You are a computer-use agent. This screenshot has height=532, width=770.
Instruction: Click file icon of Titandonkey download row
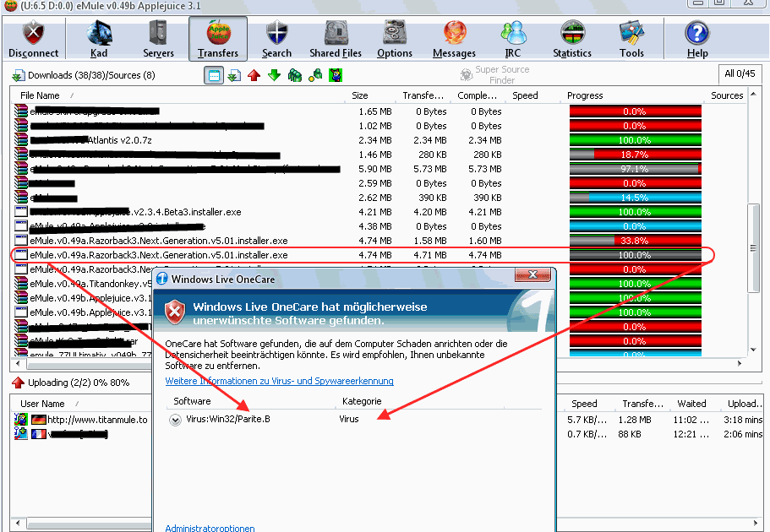coord(20,284)
